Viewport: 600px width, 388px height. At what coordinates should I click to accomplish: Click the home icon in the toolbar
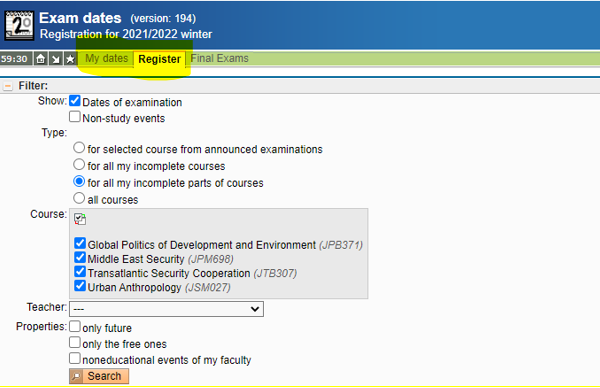pyautogui.click(x=41, y=59)
